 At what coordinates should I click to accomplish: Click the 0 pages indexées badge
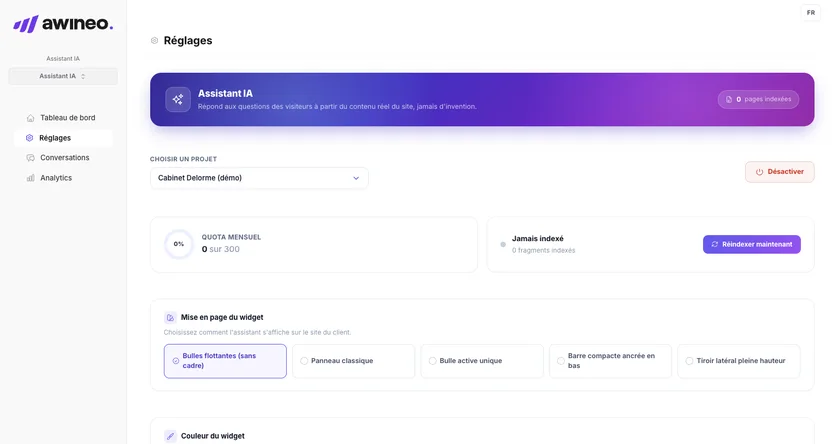coord(758,99)
